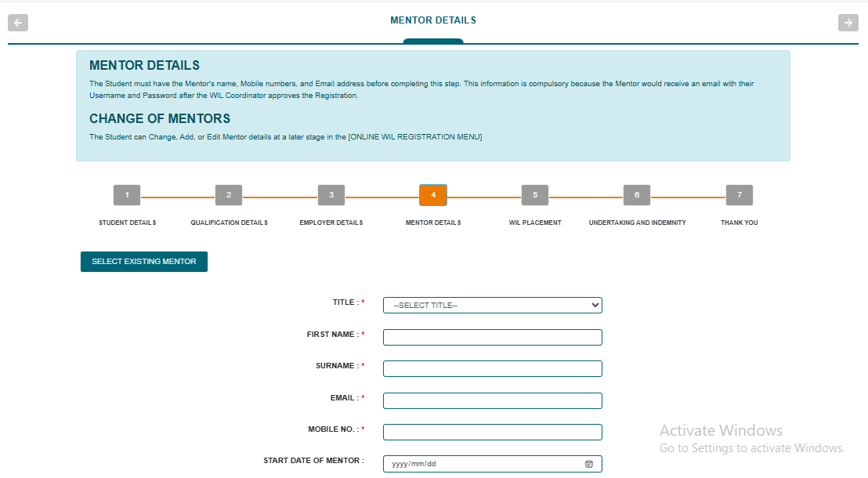Jump to step 6 Undertaking and Indemnity
Screen dimensions: 868x478
pos(637,195)
